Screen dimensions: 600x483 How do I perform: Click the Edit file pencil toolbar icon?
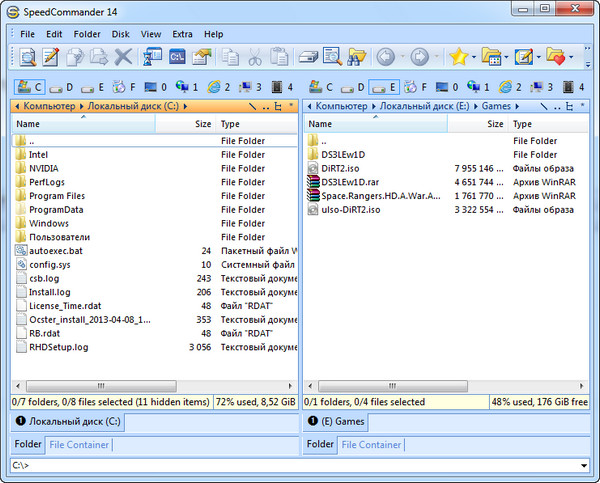[x=48, y=57]
